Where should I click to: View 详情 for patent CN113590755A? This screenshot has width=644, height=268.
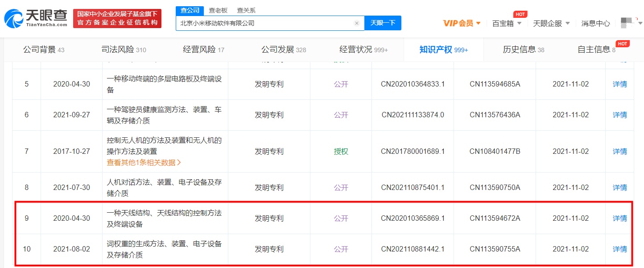click(x=619, y=249)
